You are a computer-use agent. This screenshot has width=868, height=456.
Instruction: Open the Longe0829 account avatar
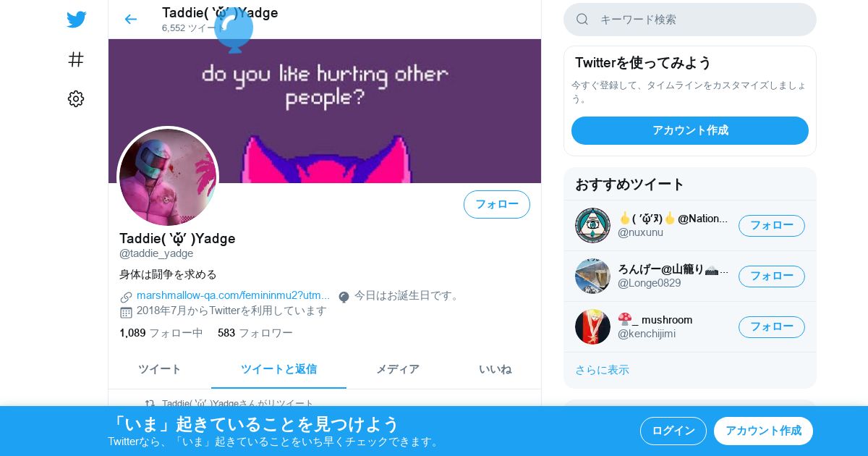click(592, 276)
